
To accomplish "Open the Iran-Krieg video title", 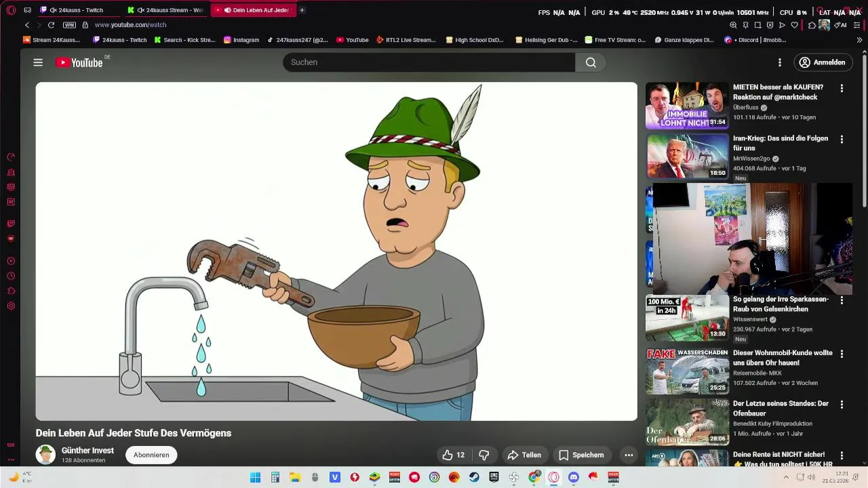I will click(x=781, y=143).
